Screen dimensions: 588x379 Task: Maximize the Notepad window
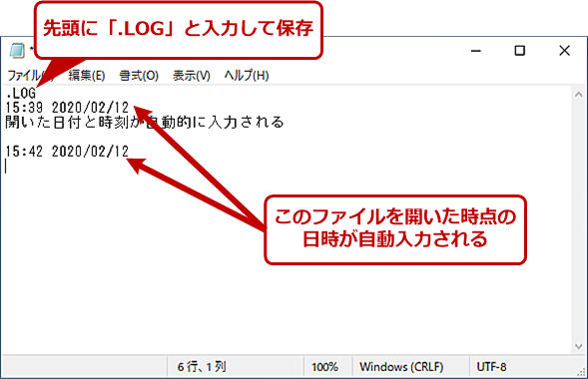pyautogui.click(x=520, y=51)
